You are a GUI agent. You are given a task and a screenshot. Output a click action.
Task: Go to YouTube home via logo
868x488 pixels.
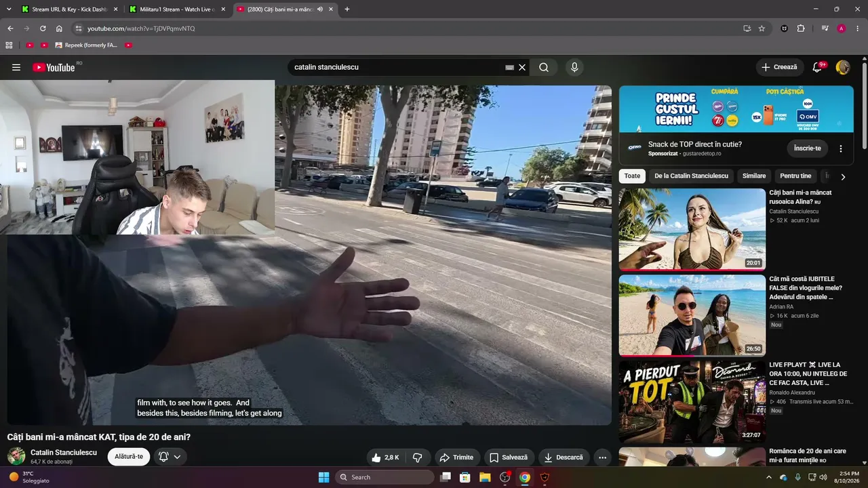point(54,67)
